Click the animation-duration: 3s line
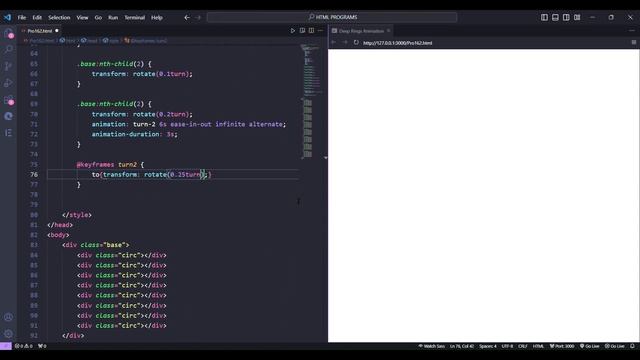 point(135,134)
